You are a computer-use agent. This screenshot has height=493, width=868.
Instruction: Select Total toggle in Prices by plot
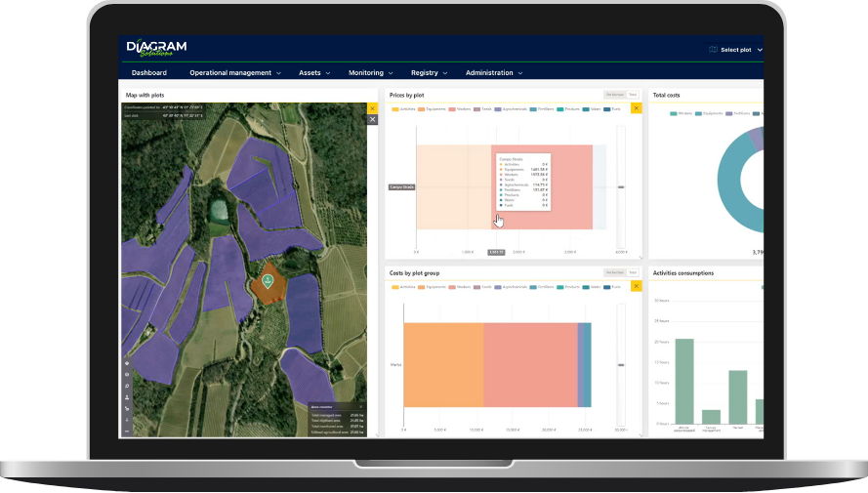633,95
